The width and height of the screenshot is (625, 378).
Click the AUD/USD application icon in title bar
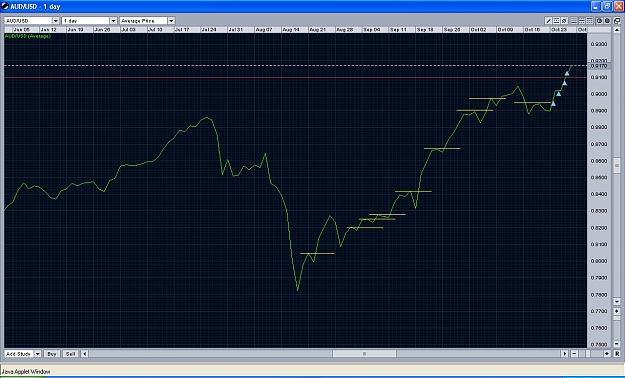click(5, 6)
